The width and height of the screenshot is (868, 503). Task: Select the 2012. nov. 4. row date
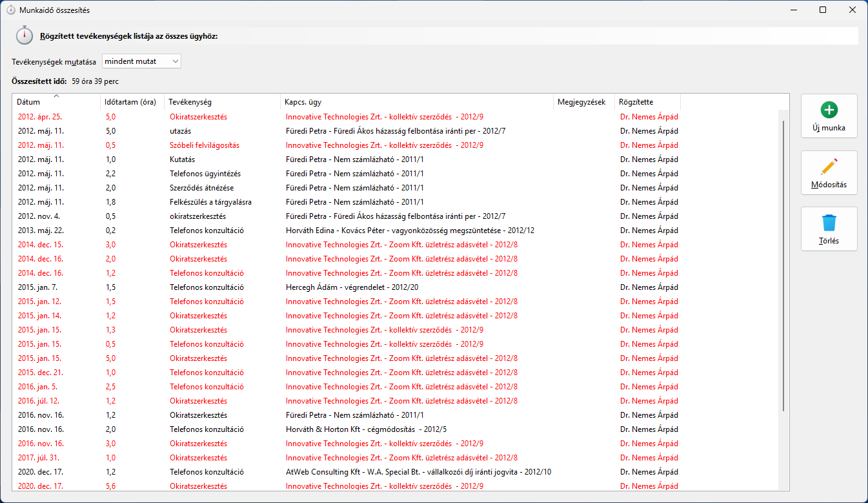click(x=39, y=216)
